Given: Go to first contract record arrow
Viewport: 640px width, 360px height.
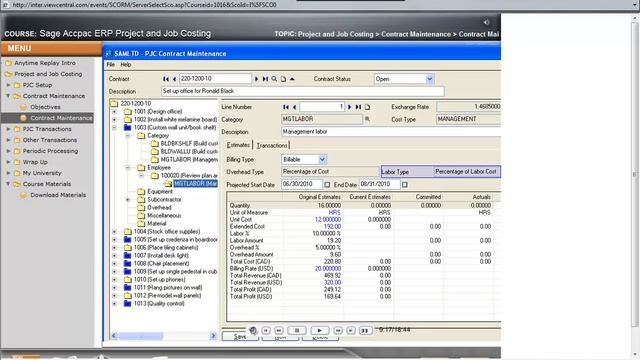Looking at the screenshot, I should [x=165, y=79].
